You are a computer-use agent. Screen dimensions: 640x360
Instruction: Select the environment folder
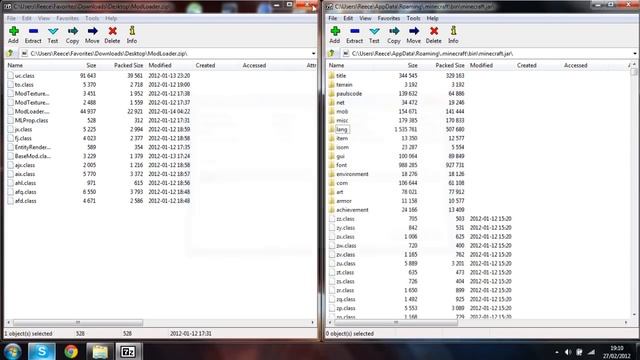(352, 174)
